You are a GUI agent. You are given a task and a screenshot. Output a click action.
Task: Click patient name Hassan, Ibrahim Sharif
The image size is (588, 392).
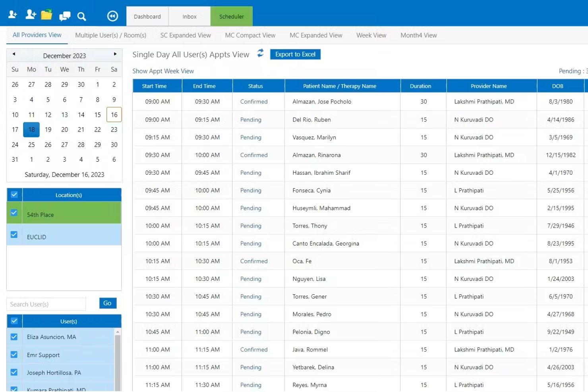(x=321, y=173)
